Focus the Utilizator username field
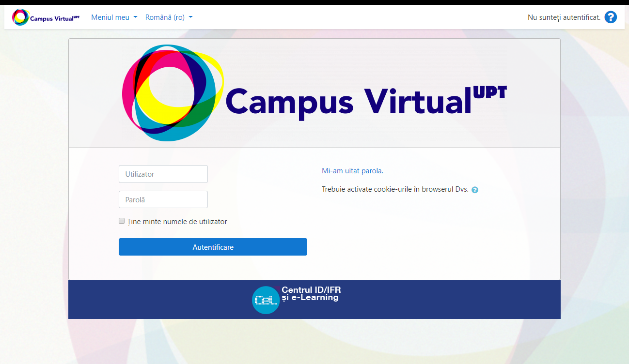The width and height of the screenshot is (629, 364). (163, 174)
